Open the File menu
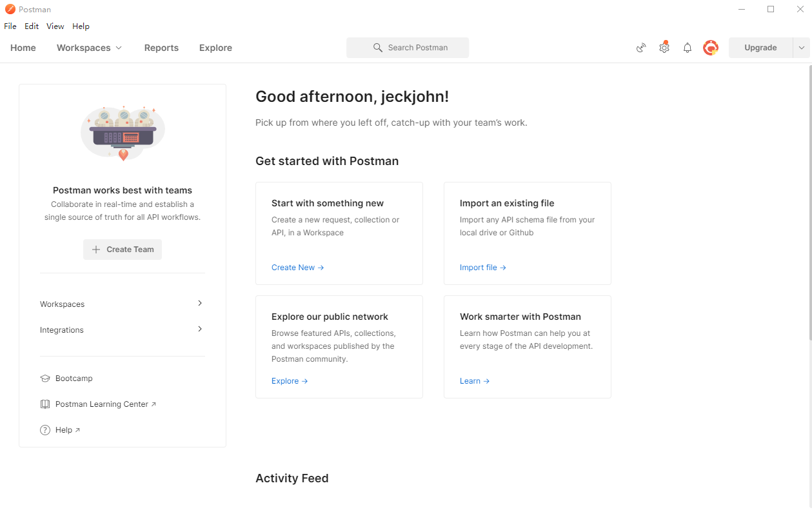Image resolution: width=812 pixels, height=510 pixels. [x=10, y=26]
